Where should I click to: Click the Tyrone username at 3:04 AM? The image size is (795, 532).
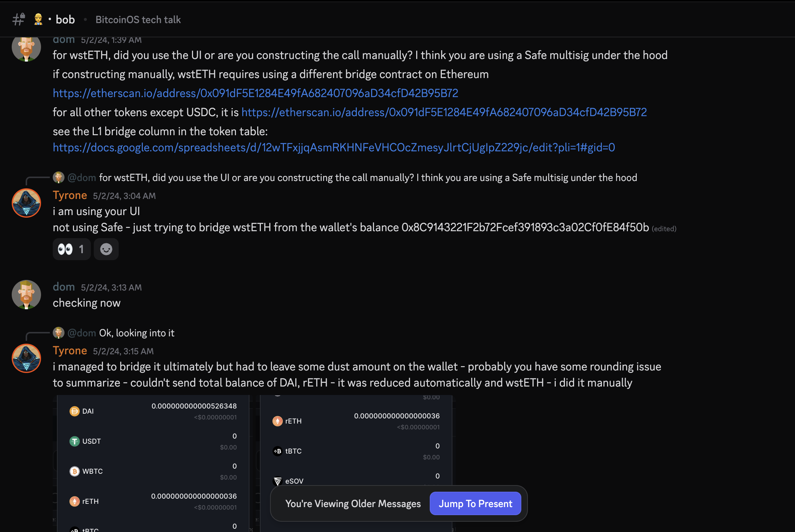click(x=70, y=195)
